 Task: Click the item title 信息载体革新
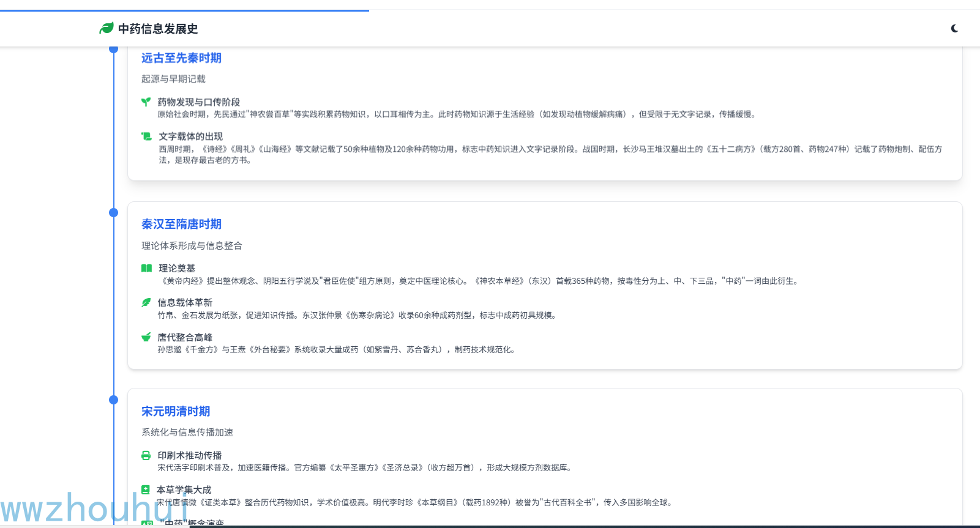point(185,302)
